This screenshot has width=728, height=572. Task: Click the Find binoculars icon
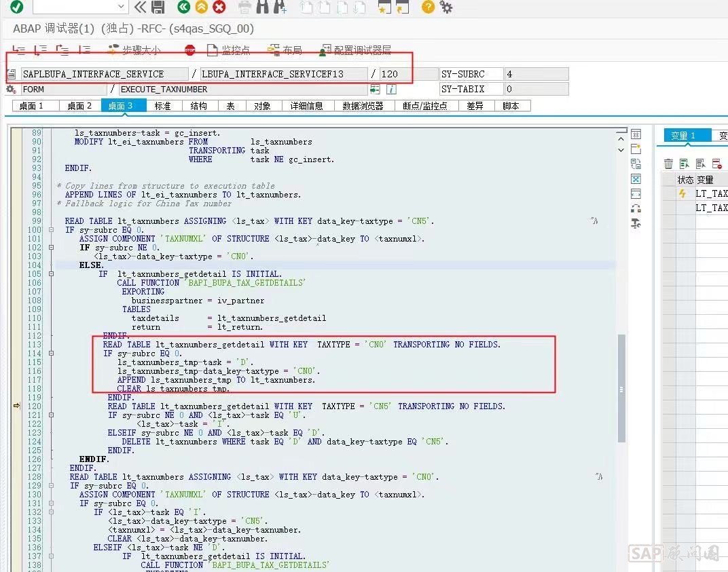click(262, 7)
